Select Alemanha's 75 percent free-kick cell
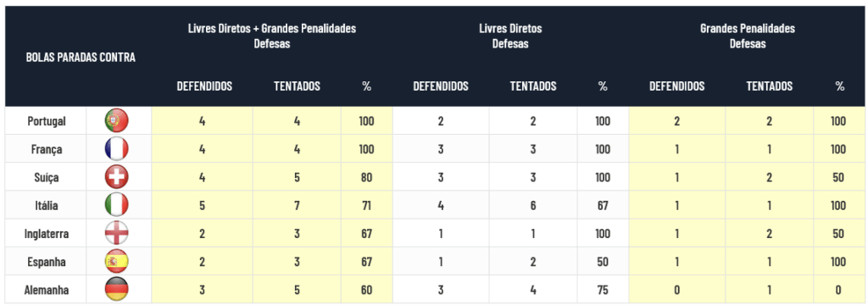 point(603,290)
